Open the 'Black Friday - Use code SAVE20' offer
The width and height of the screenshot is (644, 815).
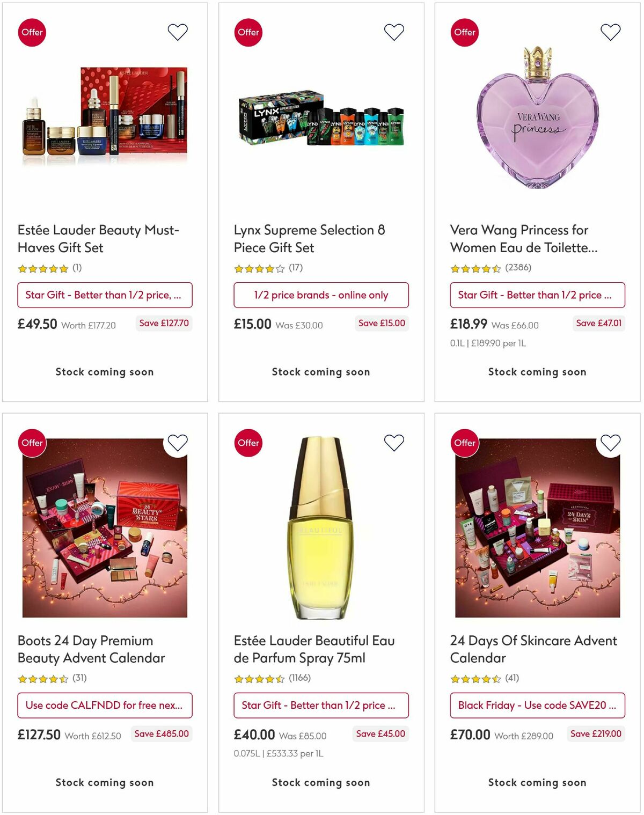(537, 706)
